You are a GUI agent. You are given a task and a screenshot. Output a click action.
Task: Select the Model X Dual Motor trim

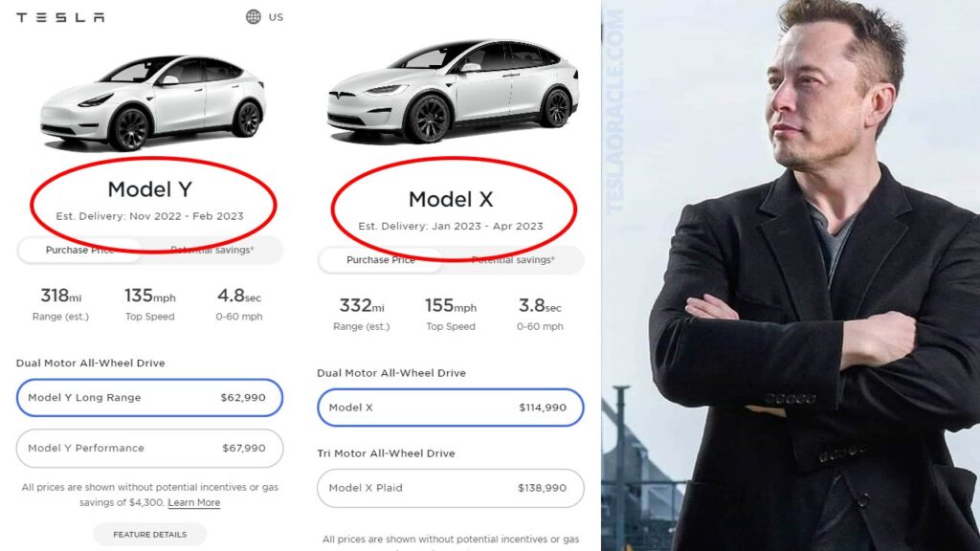pyautogui.click(x=450, y=407)
